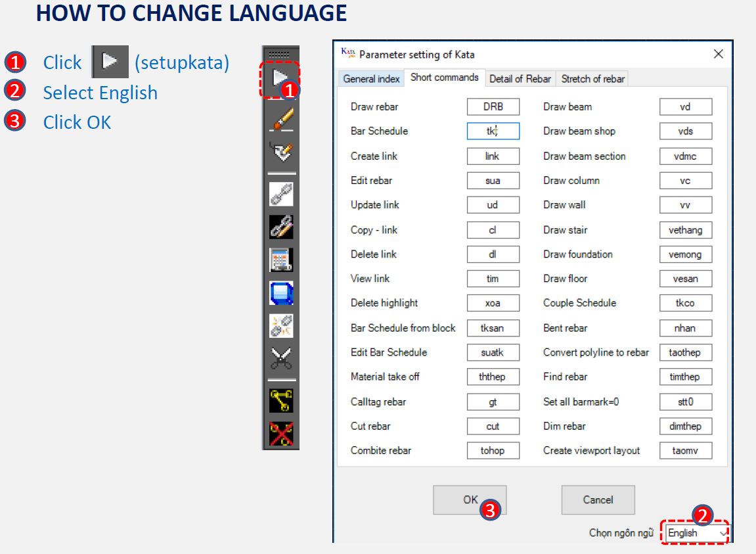Click the broken chain link icon
Screen dimensions: 756x554
[x=281, y=326]
